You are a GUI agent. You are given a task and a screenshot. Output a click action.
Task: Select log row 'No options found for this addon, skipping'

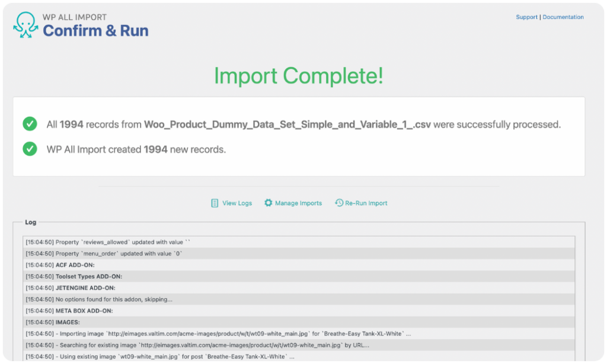(x=299, y=299)
